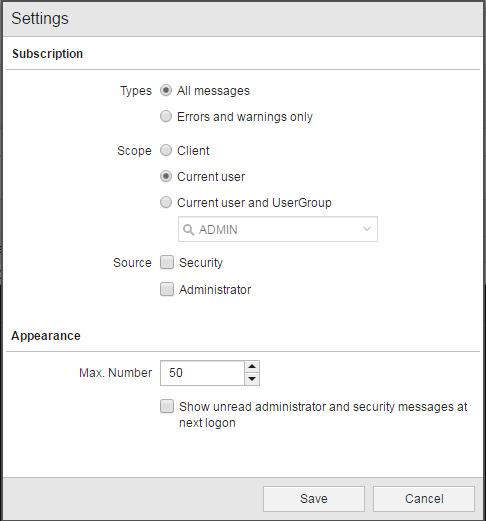Enable the Security source checkbox
This screenshot has width=486, height=521.
(x=167, y=262)
